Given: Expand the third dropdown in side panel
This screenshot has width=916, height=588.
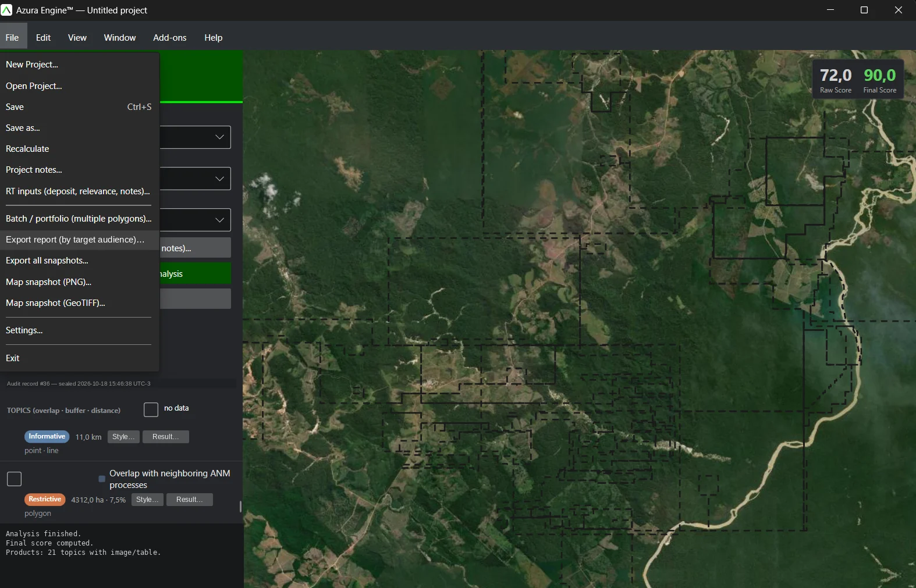Looking at the screenshot, I should tap(219, 220).
